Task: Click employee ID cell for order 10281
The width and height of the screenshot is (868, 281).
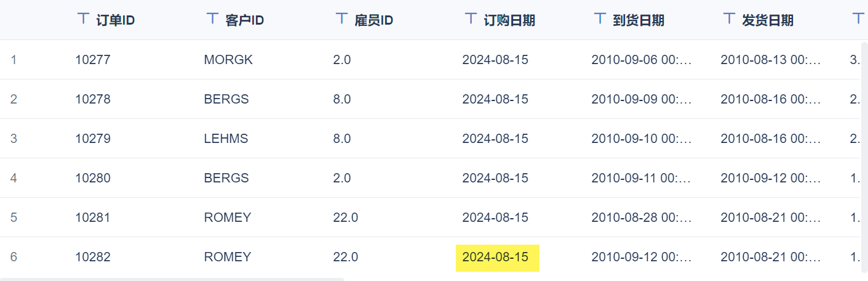Action: [x=346, y=218]
